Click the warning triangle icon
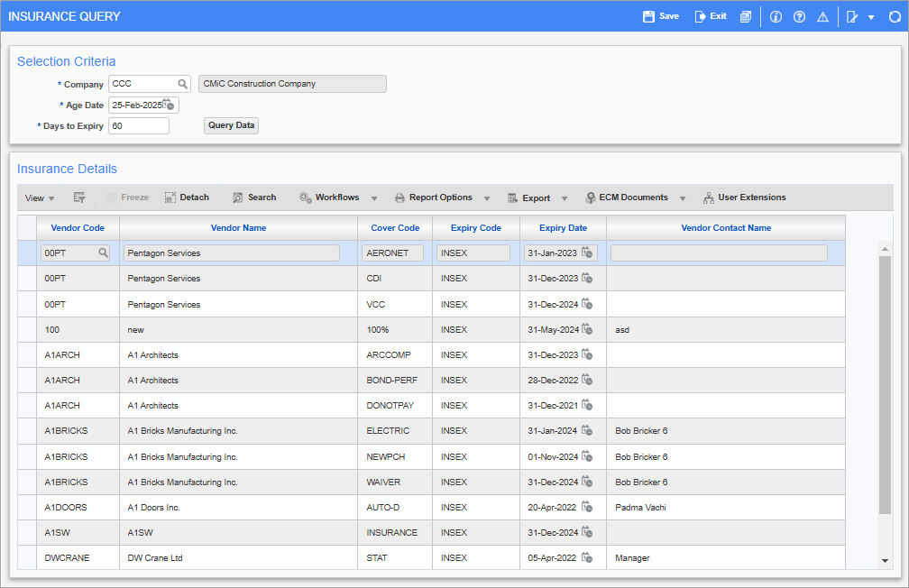Viewport: 909px width, 588px height. coord(822,17)
